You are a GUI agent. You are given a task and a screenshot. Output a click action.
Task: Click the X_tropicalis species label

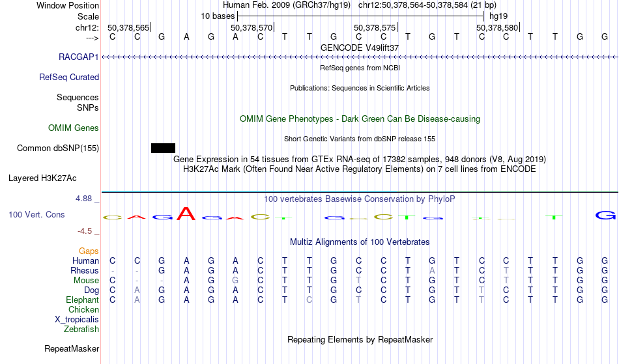(x=77, y=320)
